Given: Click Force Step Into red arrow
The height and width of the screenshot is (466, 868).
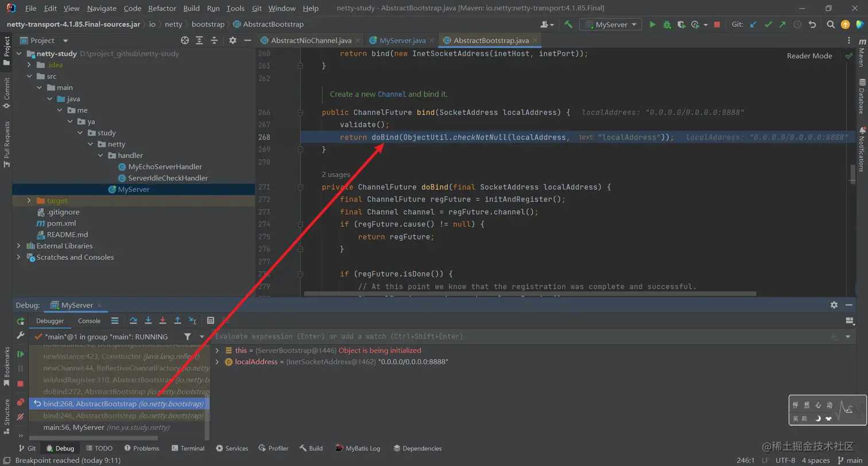Looking at the screenshot, I should [162, 321].
